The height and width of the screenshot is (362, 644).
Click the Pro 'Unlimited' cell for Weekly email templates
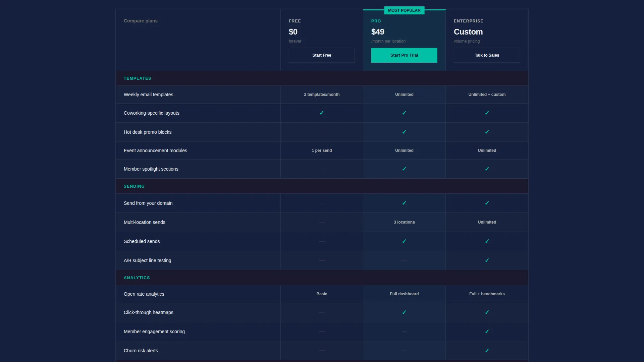click(404, 95)
